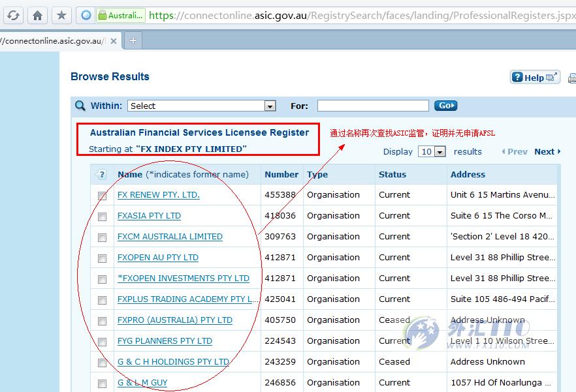Open FXPRO (AUSTRALIA) PTY LTD link

(175, 320)
